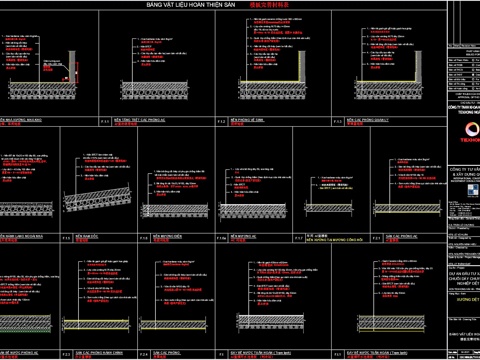Select the sloped ramp floor section drawing
Viewport: 480px width, 360px height.
click(x=97, y=199)
